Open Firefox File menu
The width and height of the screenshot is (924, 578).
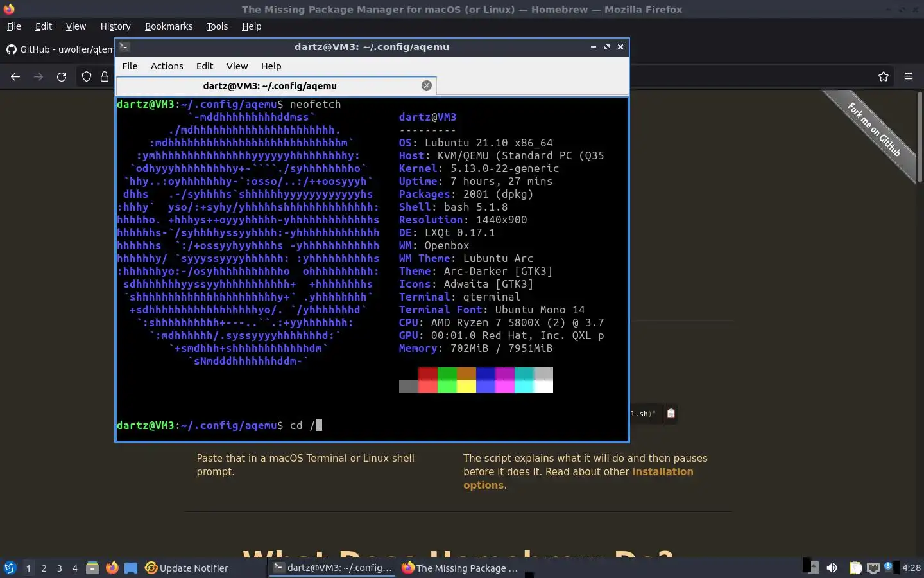tap(13, 26)
